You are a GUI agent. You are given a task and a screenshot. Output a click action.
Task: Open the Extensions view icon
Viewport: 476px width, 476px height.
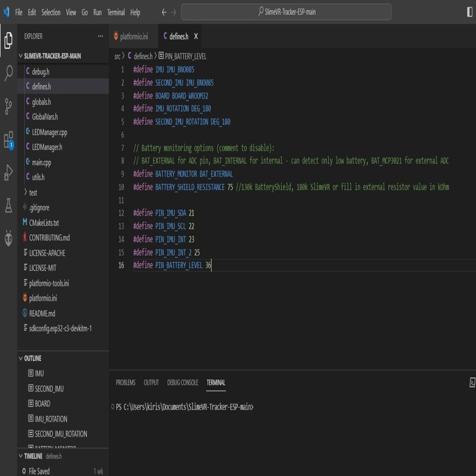(8, 139)
